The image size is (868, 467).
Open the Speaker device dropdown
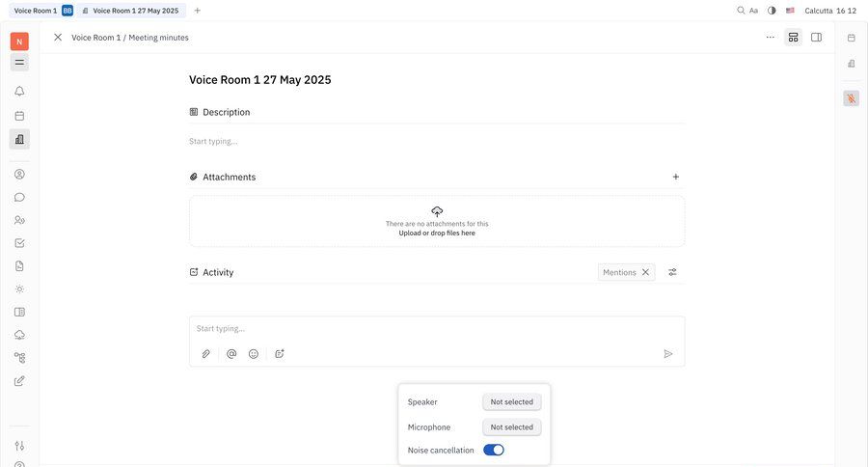(x=511, y=402)
